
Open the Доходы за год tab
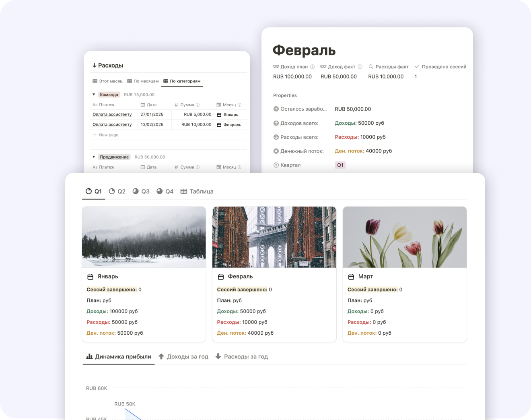coord(183,356)
